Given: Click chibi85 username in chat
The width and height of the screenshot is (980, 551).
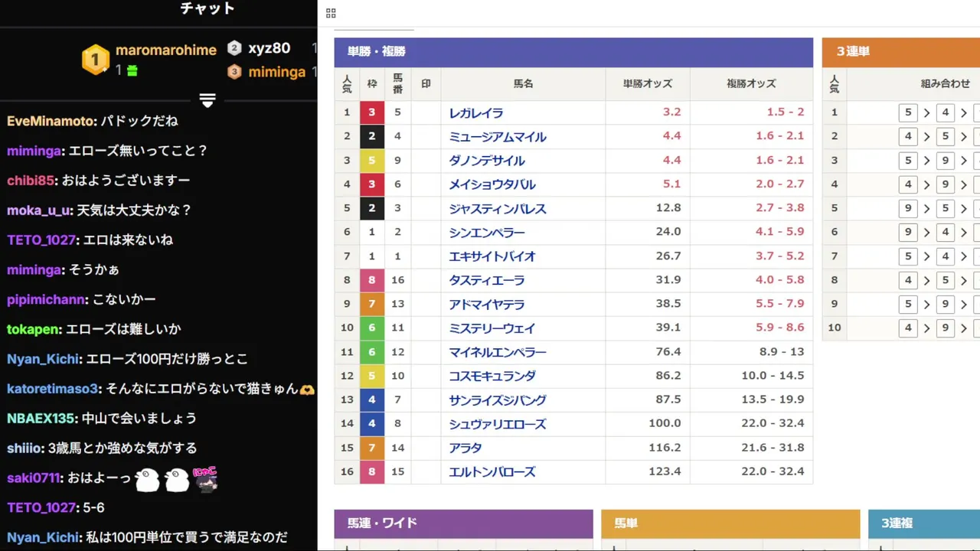Looking at the screenshot, I should [30, 181].
